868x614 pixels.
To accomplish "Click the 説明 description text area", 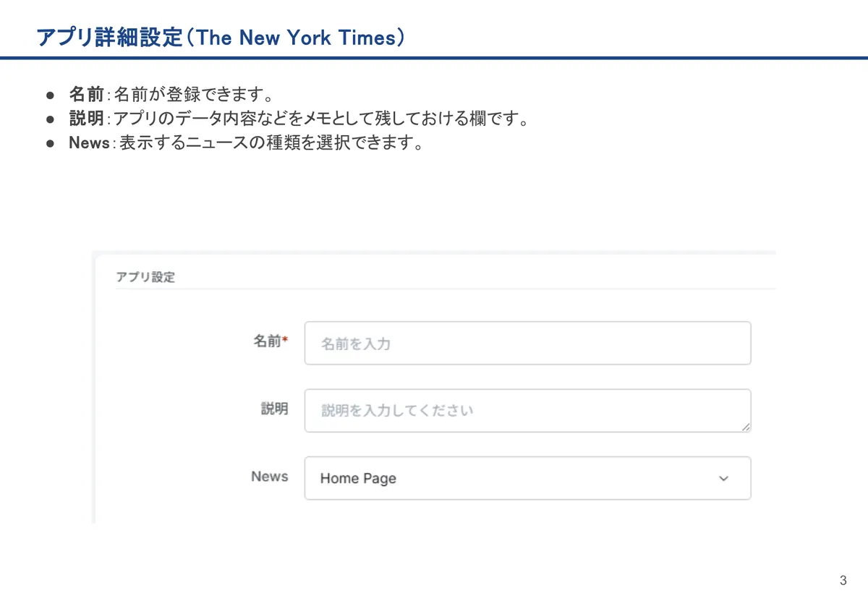I will click(x=527, y=411).
